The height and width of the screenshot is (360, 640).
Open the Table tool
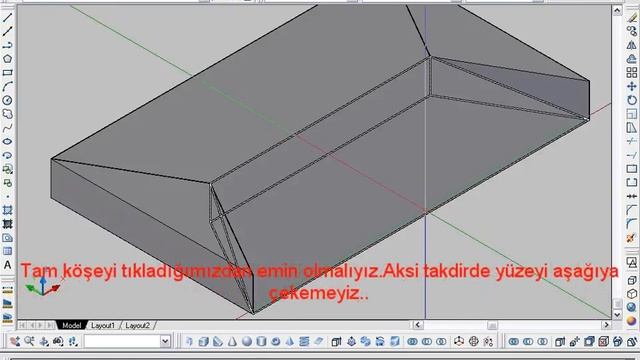click(7, 251)
